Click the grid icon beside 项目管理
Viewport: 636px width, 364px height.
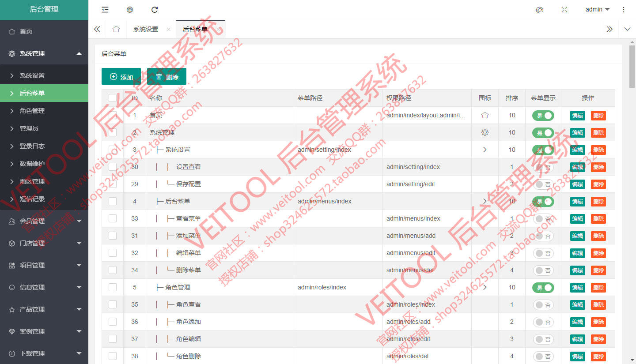(12, 265)
